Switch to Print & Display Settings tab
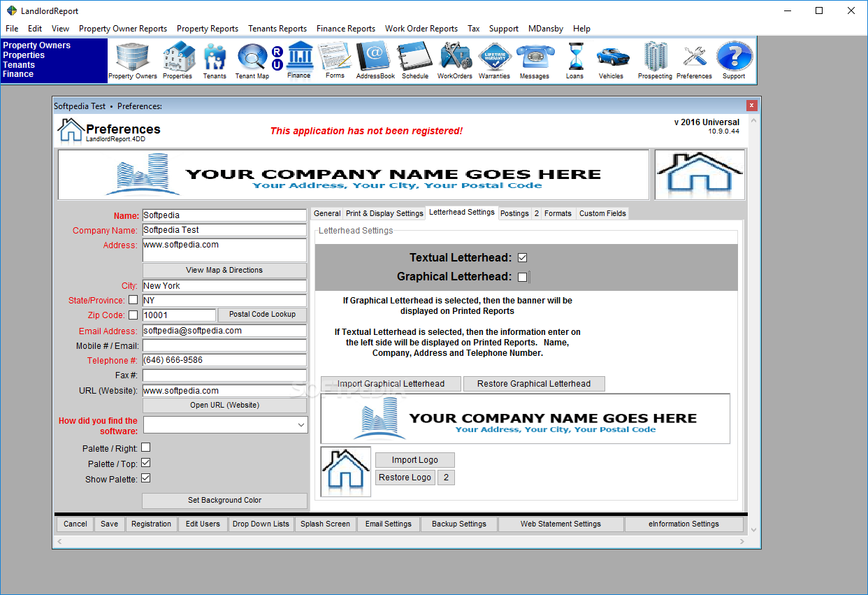This screenshot has width=868, height=595. pos(384,214)
